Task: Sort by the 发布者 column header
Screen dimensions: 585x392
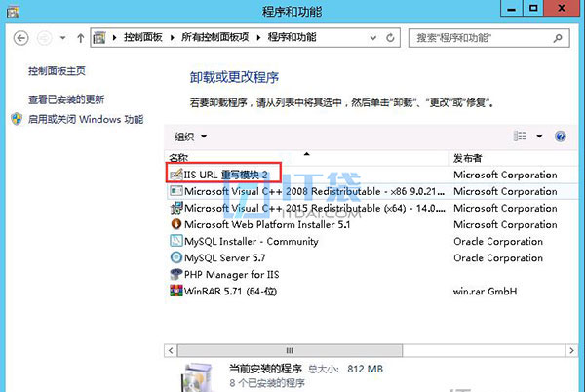Action: pyautogui.click(x=514, y=158)
